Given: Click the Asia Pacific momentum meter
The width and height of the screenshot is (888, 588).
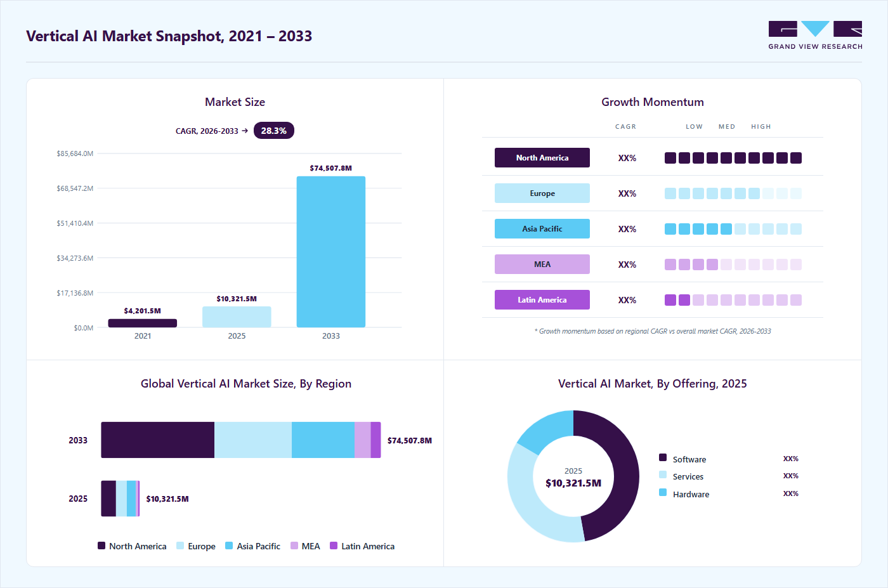Looking at the screenshot, I should [733, 229].
